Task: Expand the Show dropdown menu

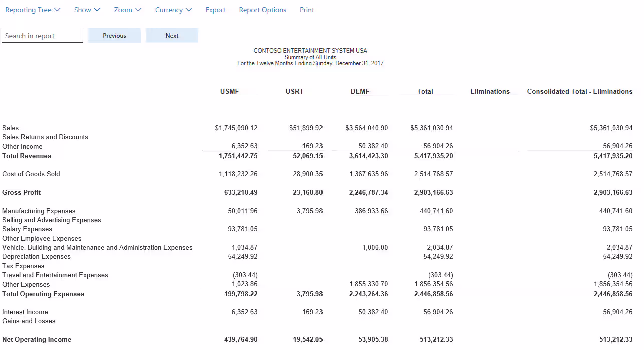Action: tap(87, 10)
